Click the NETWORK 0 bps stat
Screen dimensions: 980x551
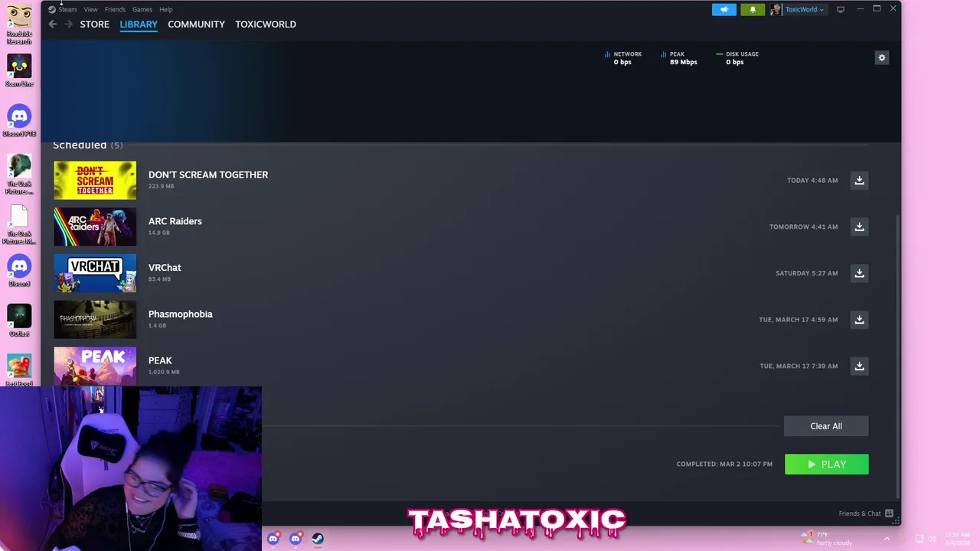(622, 58)
